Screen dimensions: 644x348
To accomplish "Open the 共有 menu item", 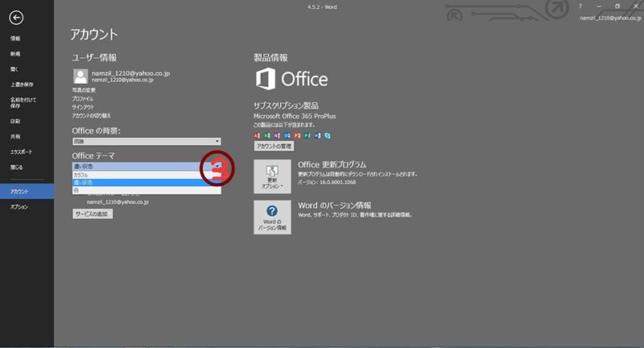I will tap(15, 137).
